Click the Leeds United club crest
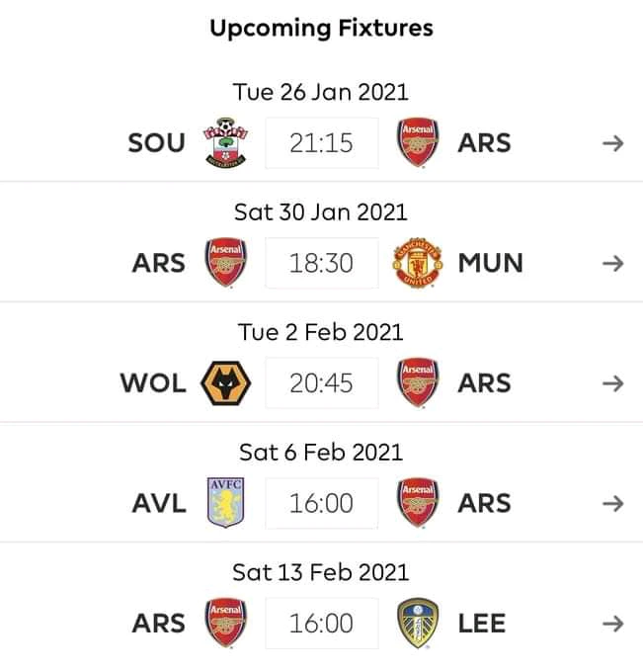643x672 pixels. click(x=416, y=623)
